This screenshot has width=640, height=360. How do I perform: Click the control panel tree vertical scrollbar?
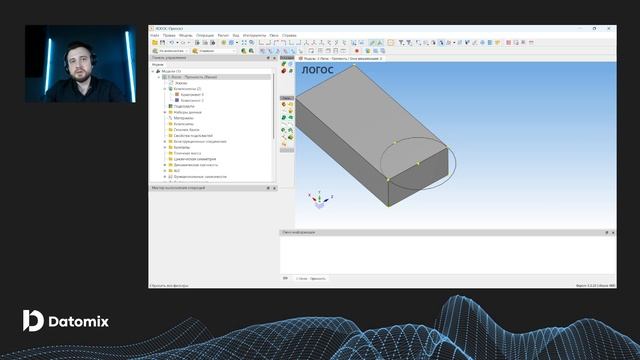273,106
